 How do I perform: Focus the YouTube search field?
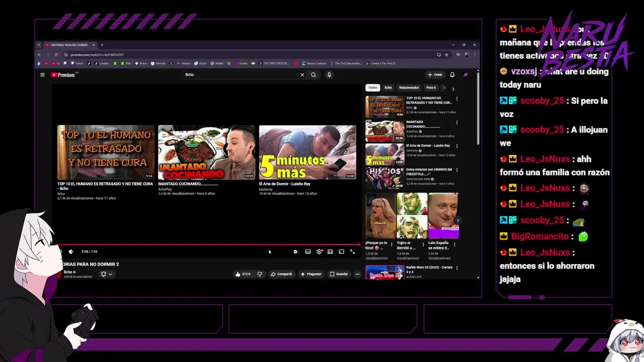coord(242,74)
